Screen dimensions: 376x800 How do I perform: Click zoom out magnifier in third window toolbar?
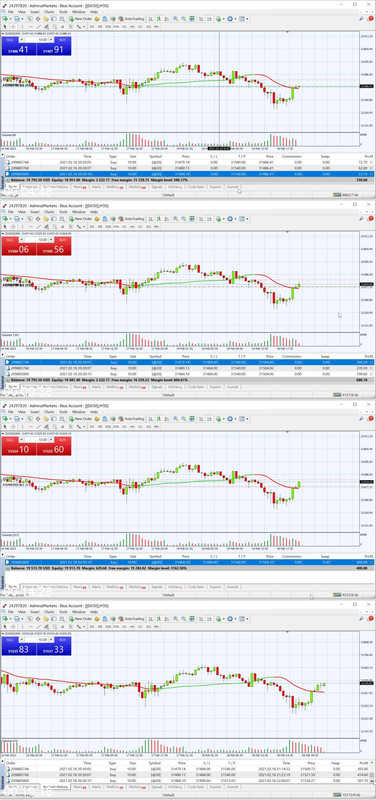click(x=183, y=418)
